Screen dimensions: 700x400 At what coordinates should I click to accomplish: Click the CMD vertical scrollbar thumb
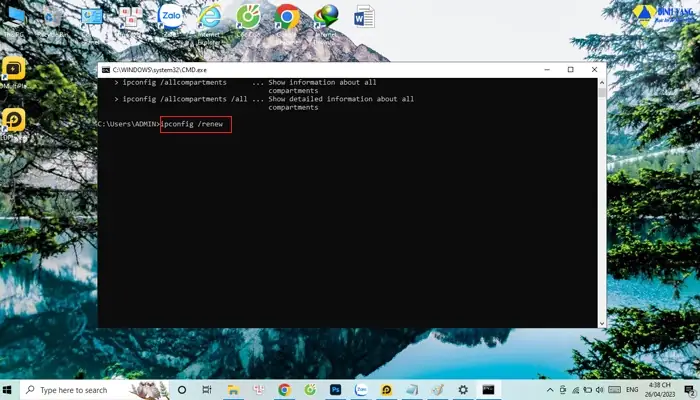click(x=602, y=92)
